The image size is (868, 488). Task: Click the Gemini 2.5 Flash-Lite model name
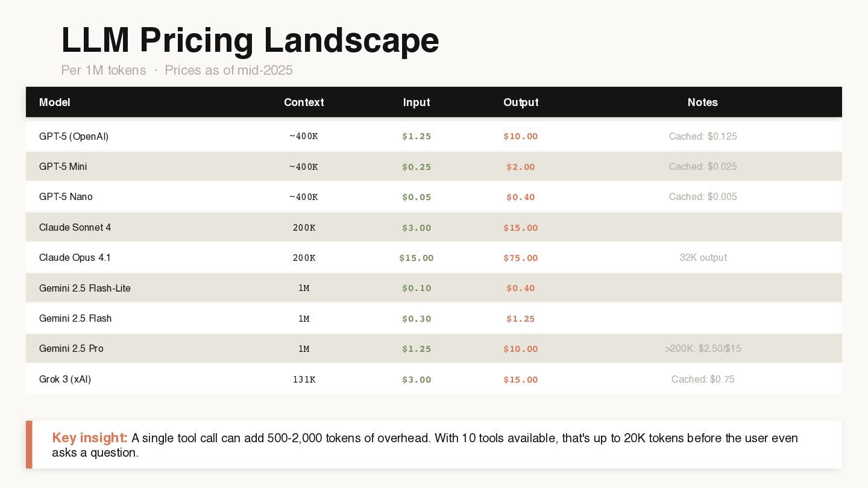[85, 288]
